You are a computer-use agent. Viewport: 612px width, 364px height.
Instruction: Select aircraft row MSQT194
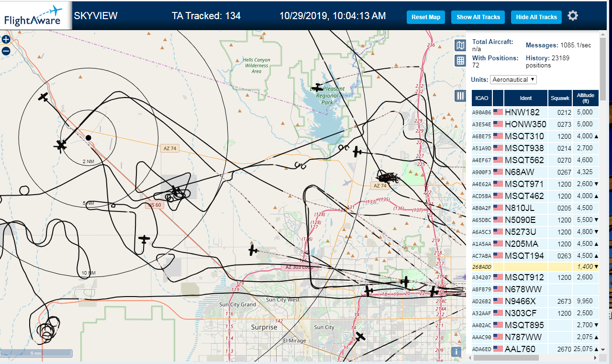[535, 256]
